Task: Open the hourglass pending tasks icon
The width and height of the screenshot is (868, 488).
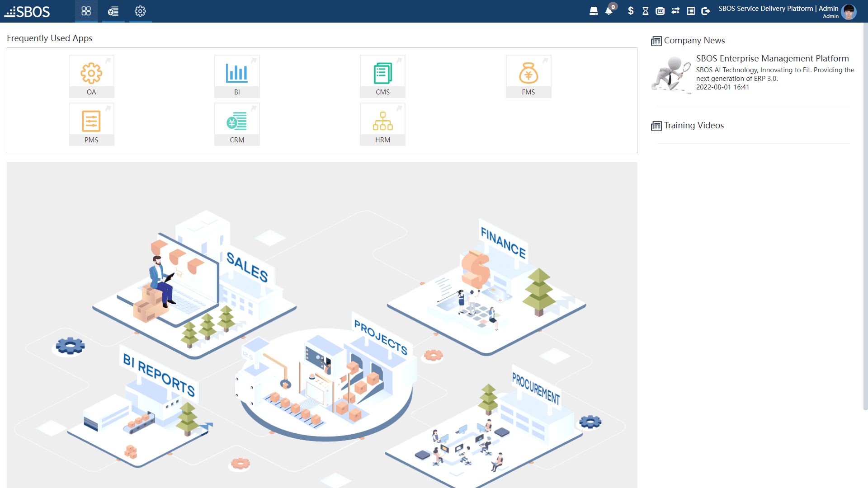Action: 645,11
